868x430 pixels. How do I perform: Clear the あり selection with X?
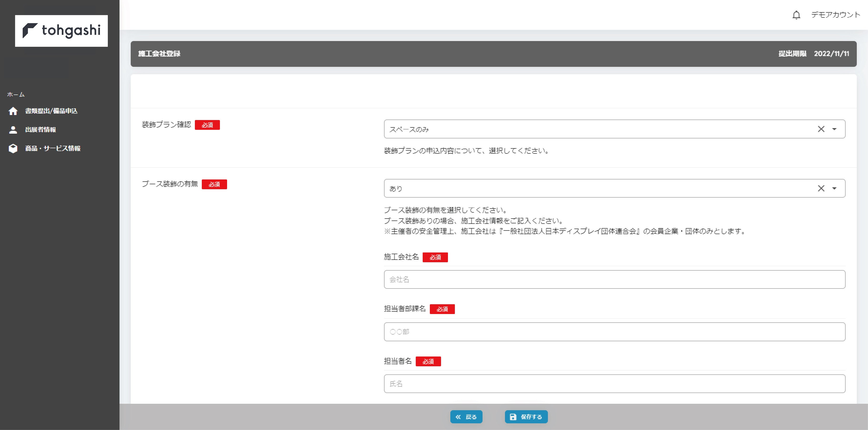[821, 188]
